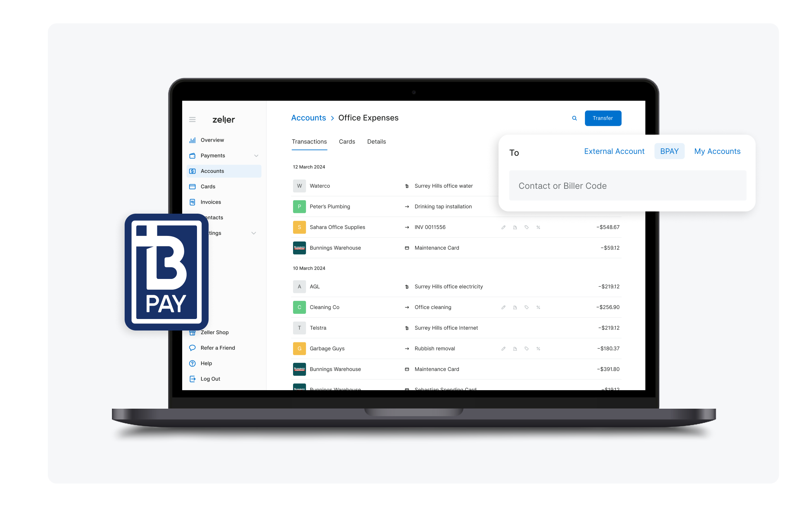
Task: Click the blue Transfer button
Action: (x=602, y=118)
